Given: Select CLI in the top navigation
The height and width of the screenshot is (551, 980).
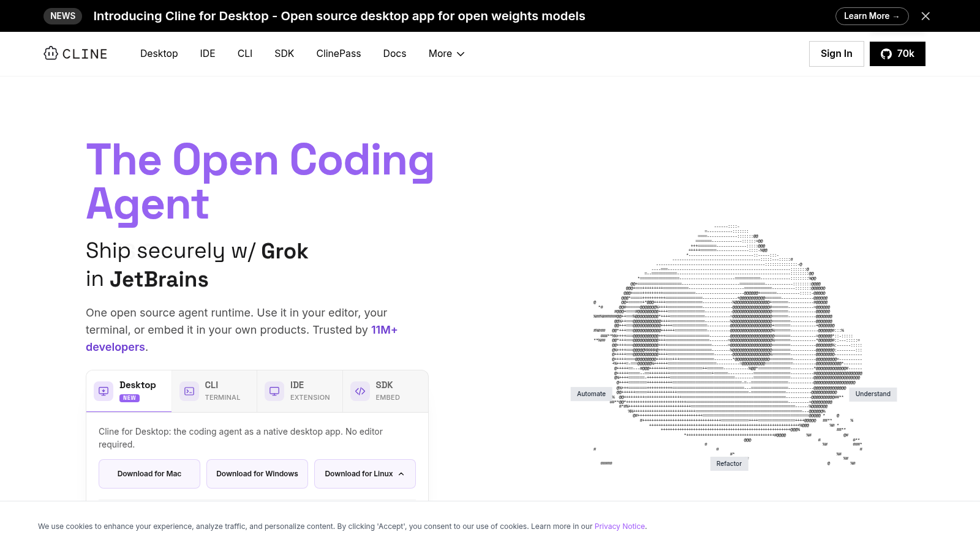Looking at the screenshot, I should click(x=245, y=54).
